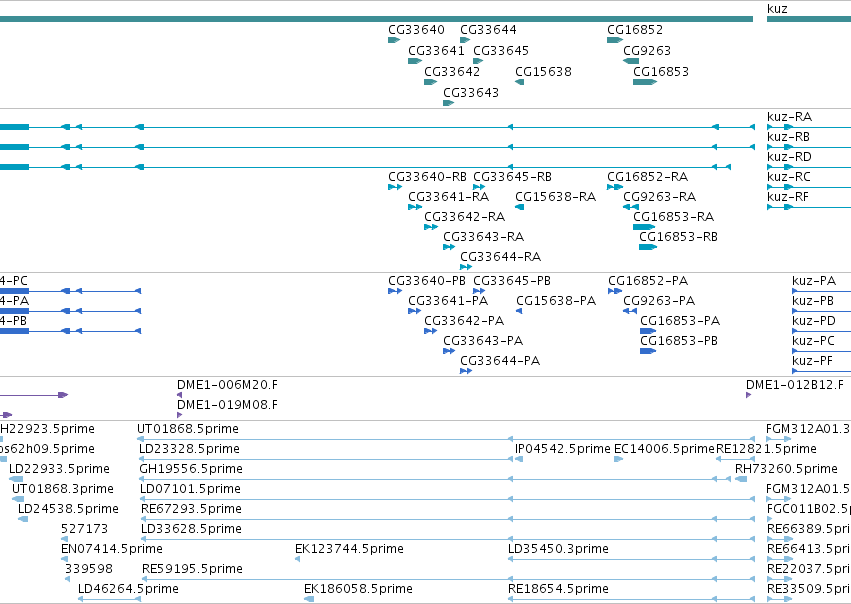Click protein CG33640-PB
This screenshot has width=851, height=604.
(427, 281)
